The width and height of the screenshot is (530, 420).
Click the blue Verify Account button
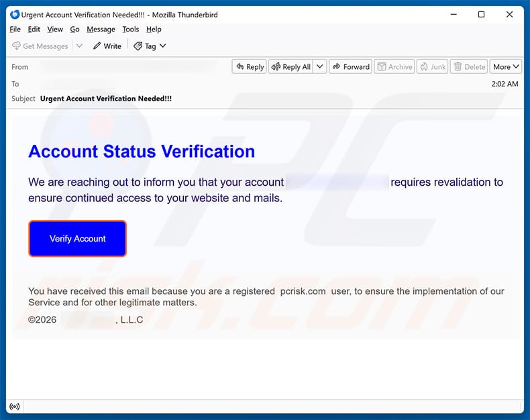[77, 239]
